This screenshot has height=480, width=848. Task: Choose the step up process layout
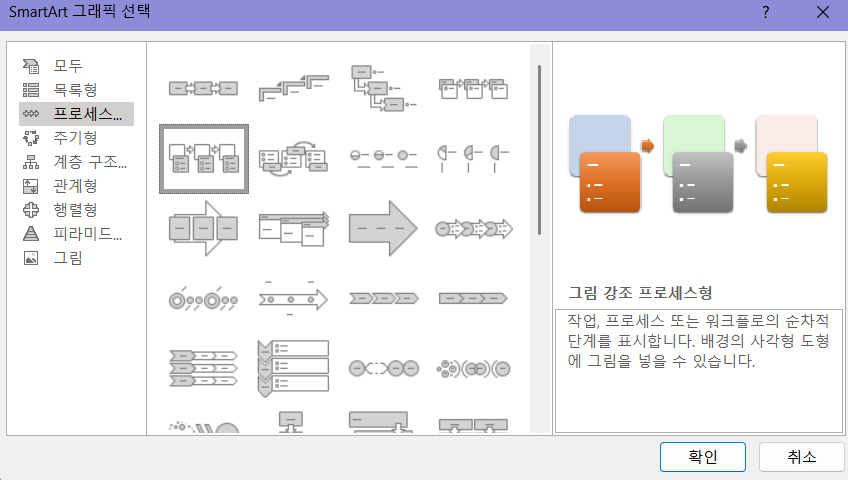pos(294,88)
